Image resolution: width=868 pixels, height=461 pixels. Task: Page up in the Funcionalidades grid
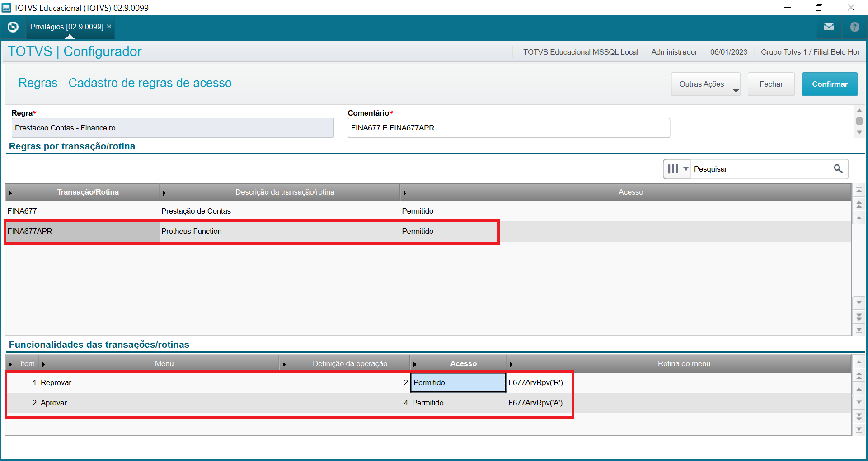(x=859, y=376)
